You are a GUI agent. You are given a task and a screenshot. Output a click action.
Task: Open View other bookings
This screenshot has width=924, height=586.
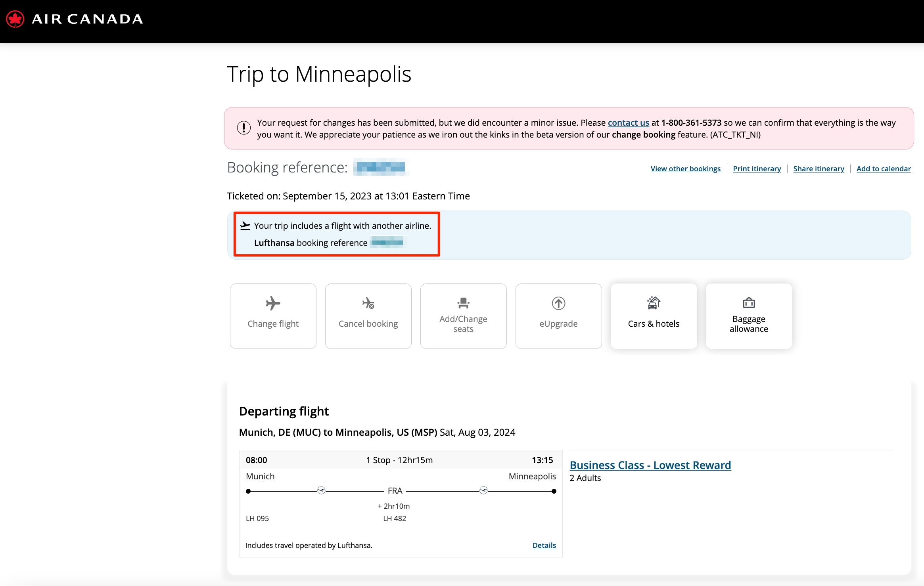[685, 169]
